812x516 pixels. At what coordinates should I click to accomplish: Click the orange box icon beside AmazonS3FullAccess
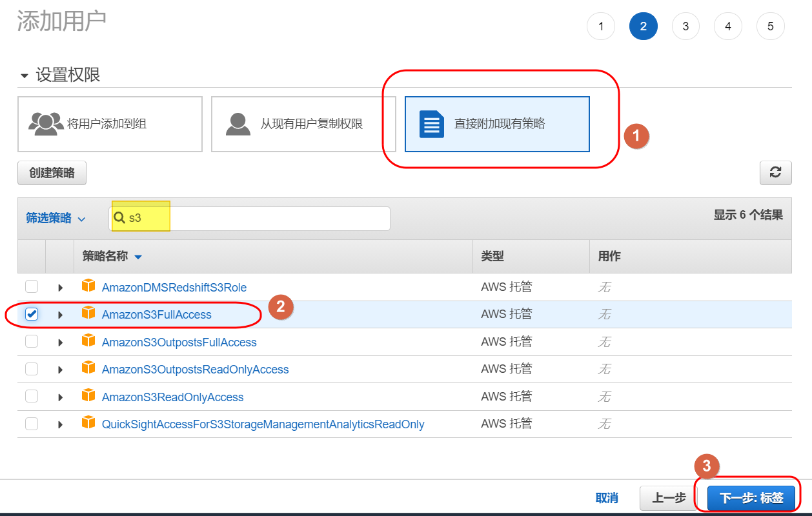88,313
